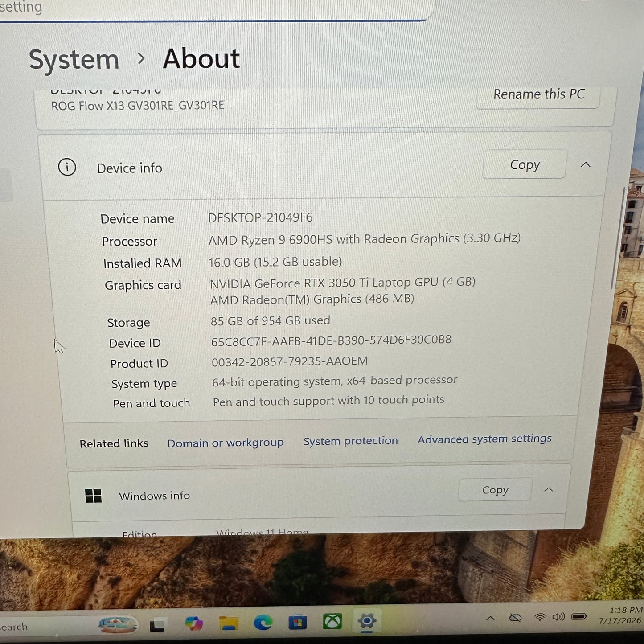This screenshot has height=644, width=644.
Task: Click the Settings gear in the taskbar
Action: [x=367, y=620]
